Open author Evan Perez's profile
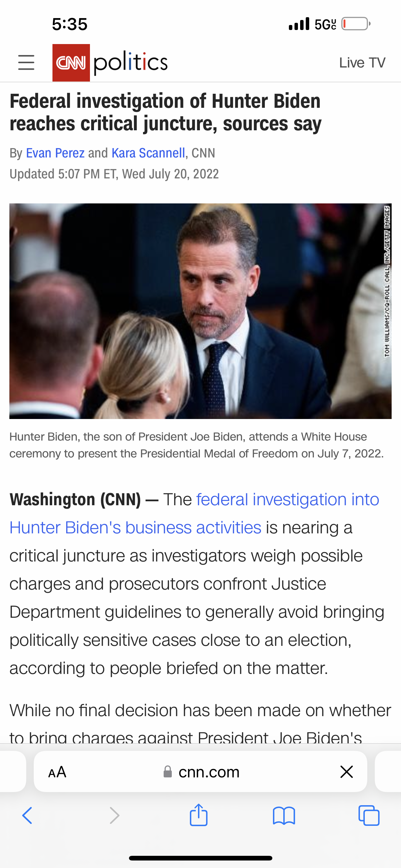The width and height of the screenshot is (401, 868). (55, 153)
